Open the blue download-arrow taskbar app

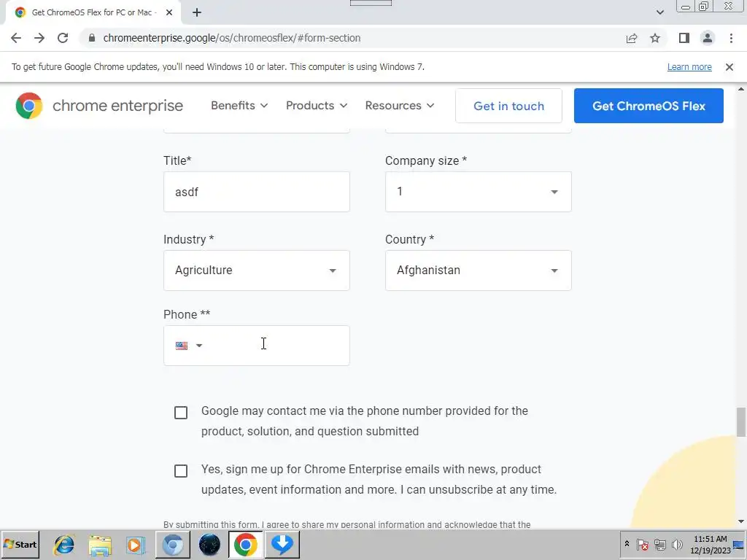click(x=282, y=545)
